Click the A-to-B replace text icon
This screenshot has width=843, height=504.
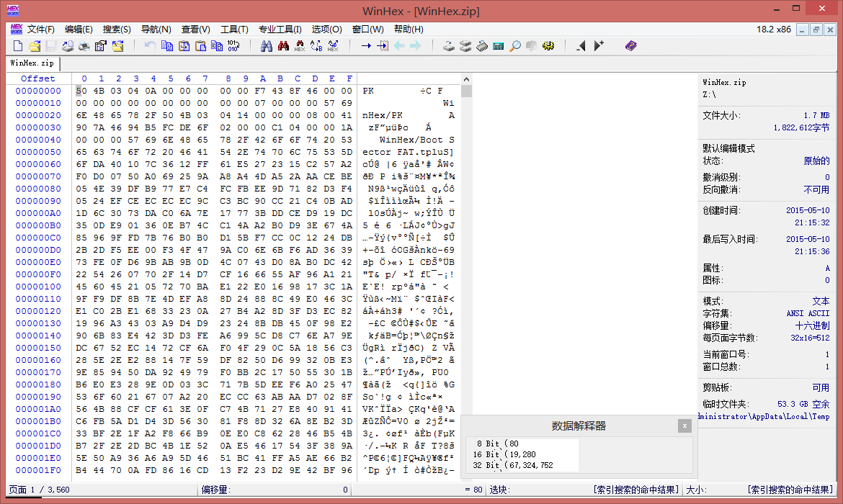(x=316, y=46)
